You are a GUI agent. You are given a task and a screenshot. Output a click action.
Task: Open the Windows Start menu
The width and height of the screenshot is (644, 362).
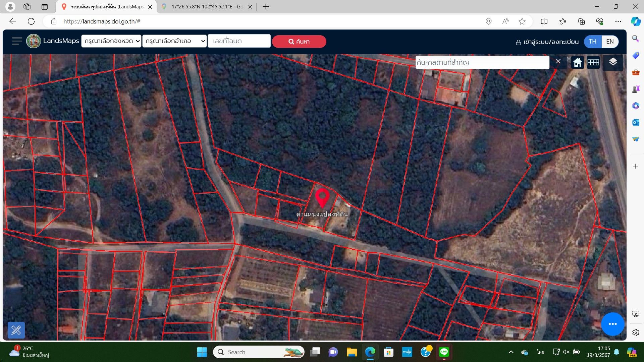tap(202, 352)
